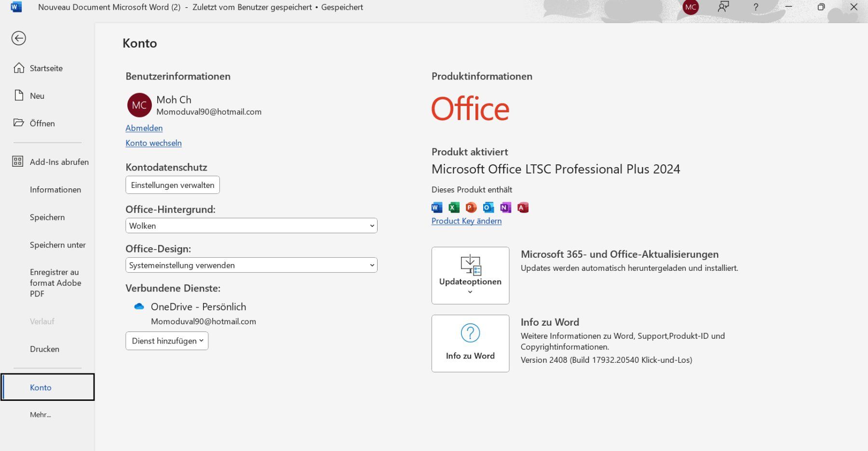Open Drucken in the sidebar
The height and width of the screenshot is (451, 868).
point(44,349)
